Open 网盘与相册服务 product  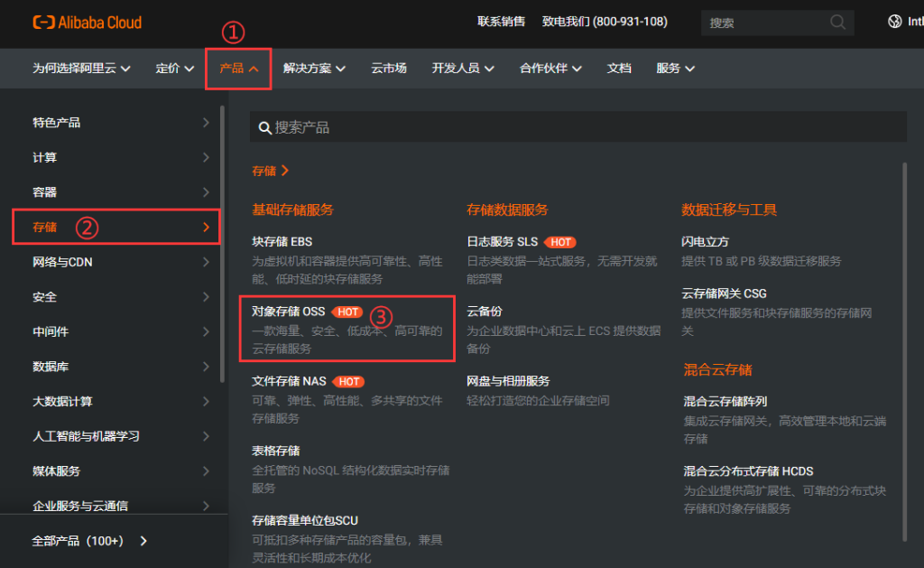508,381
